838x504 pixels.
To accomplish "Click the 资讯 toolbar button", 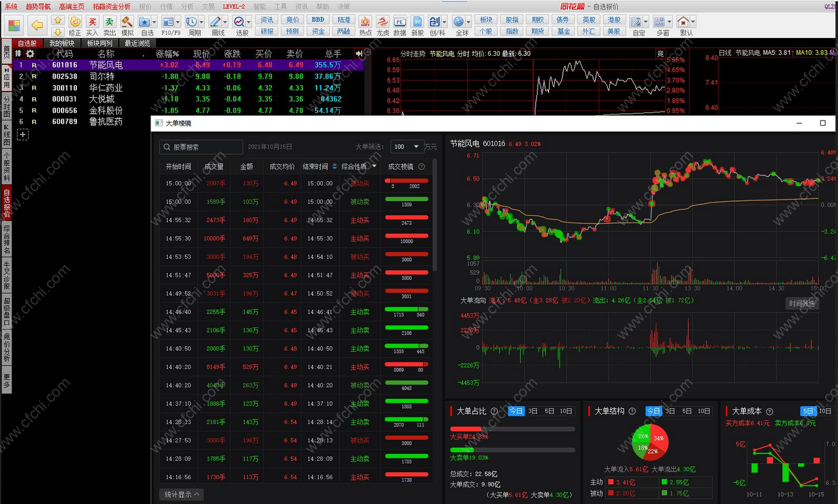I will tap(267, 20).
